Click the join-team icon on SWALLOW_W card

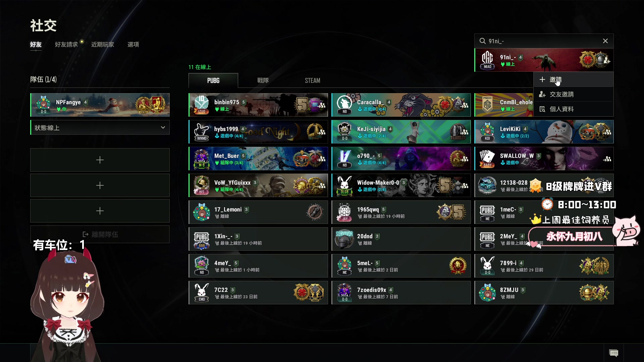click(607, 159)
